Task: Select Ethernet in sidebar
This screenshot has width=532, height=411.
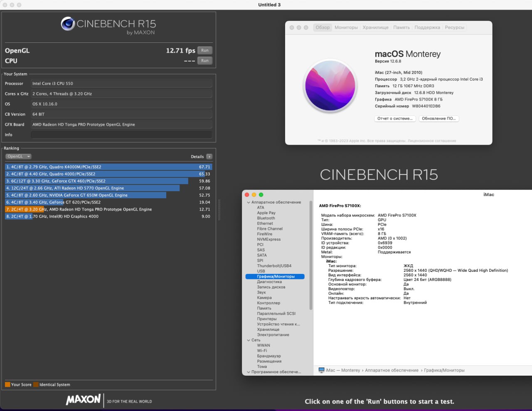Action: coord(265,224)
